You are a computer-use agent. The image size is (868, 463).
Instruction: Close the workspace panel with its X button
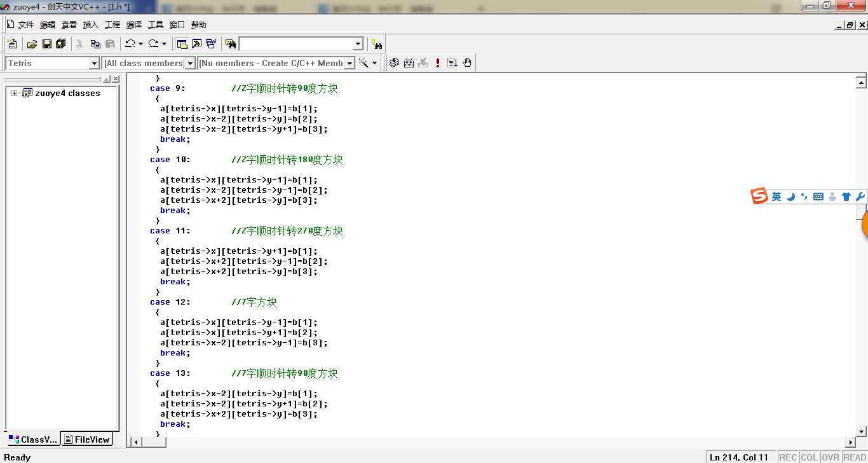coord(116,79)
